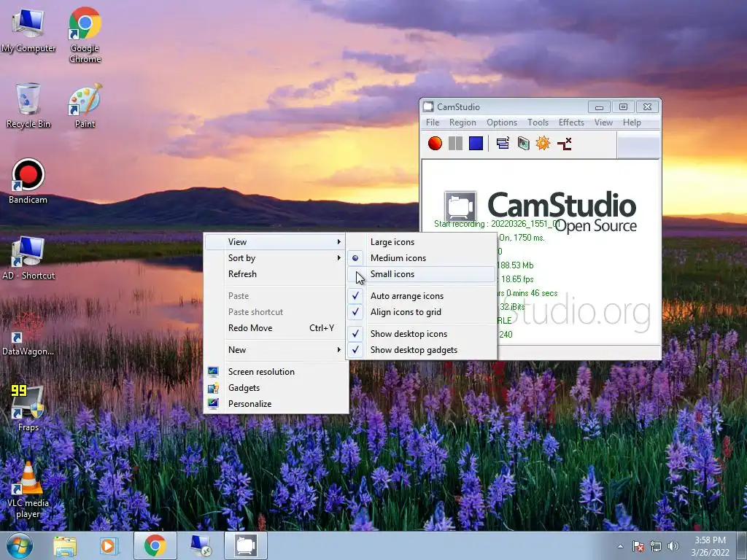Click the Record to AVI/SWF toggle icon
Screen dimensions: 747x560
pyautogui.click(x=523, y=144)
